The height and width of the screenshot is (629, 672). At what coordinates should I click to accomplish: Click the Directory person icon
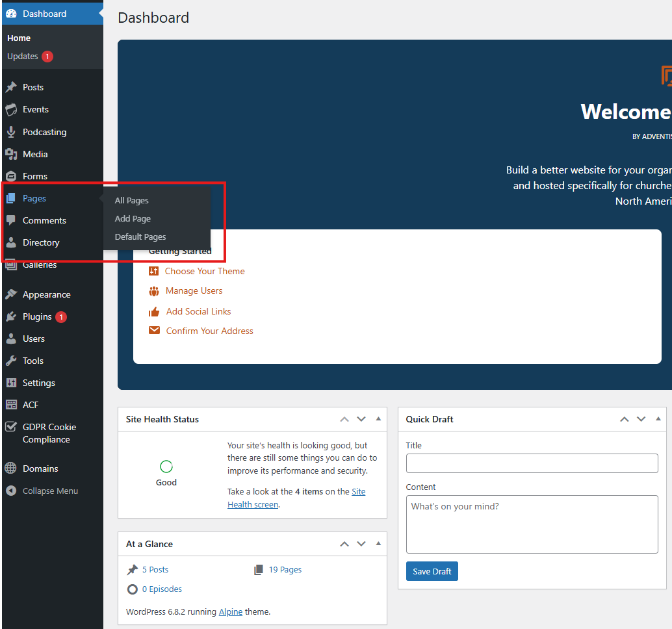(x=11, y=242)
